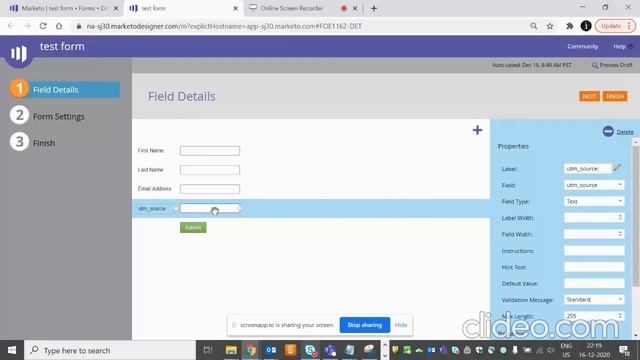Click the Delete link
This screenshot has width=640, height=360.
point(625,132)
